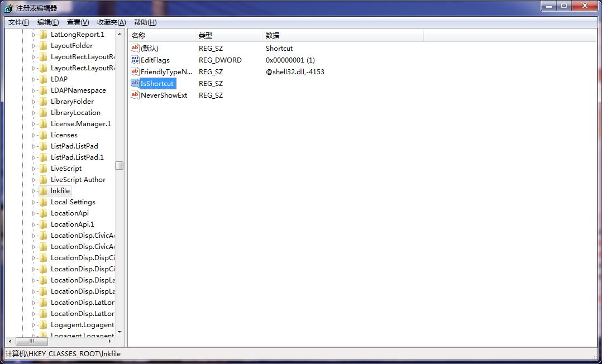
Task: Click the lnkfile folder icon
Action: click(x=44, y=191)
